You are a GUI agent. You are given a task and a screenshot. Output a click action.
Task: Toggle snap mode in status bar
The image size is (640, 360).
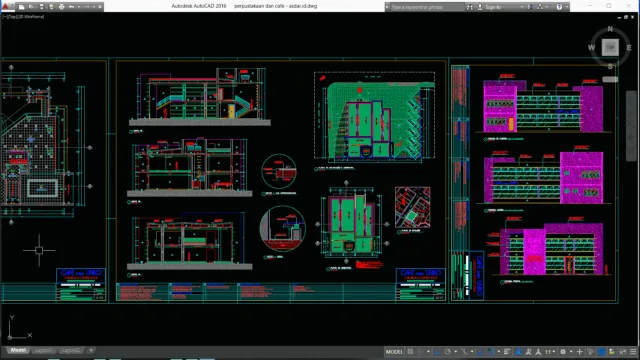(x=421, y=352)
